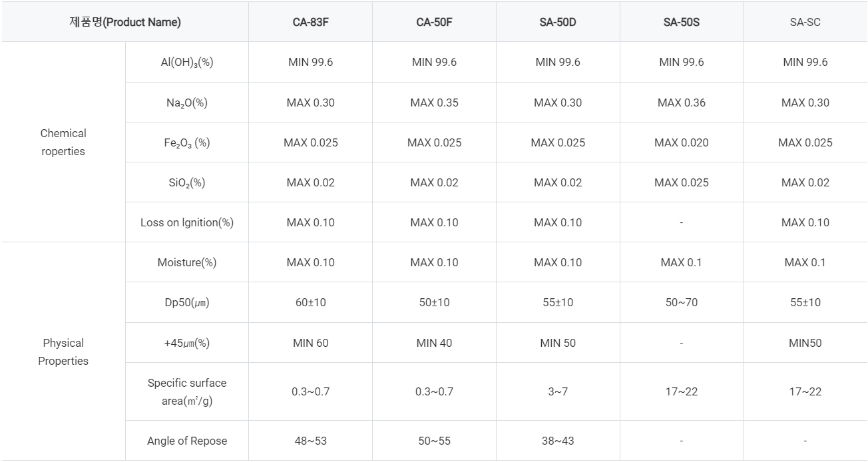The image size is (868, 462).
Task: Click the SA-50D column header
Action: click(558, 22)
